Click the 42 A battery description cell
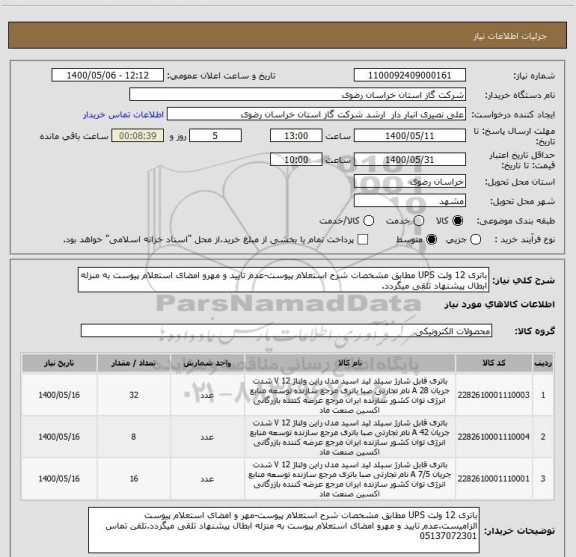This screenshot has height=557, width=576. pos(350,437)
